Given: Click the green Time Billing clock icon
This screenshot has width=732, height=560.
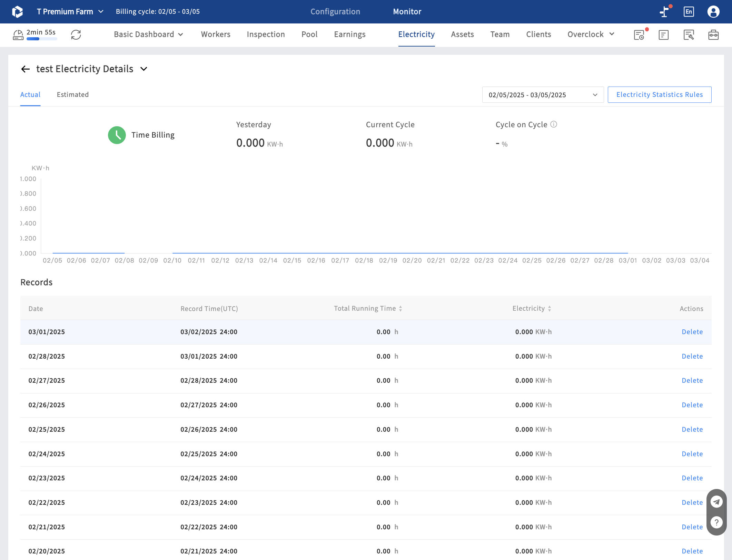Looking at the screenshot, I should tap(117, 135).
